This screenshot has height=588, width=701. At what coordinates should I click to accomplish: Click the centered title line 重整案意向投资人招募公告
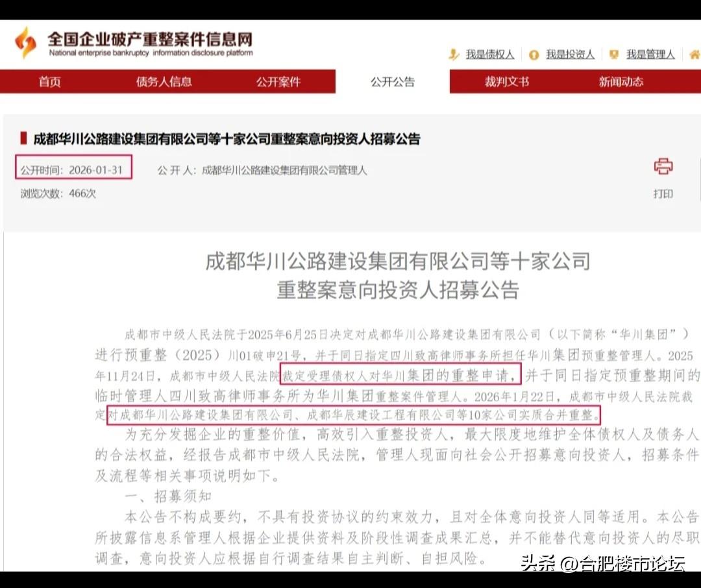397,290
